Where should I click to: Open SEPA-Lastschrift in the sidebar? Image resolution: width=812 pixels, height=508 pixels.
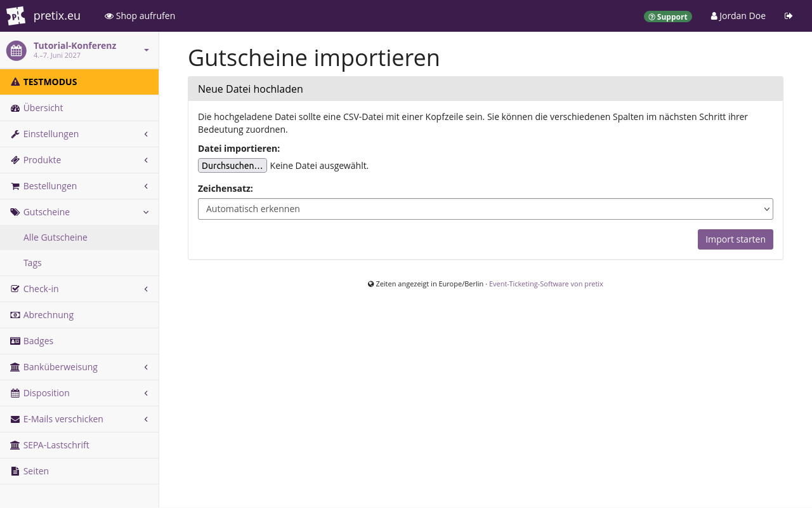click(79, 445)
